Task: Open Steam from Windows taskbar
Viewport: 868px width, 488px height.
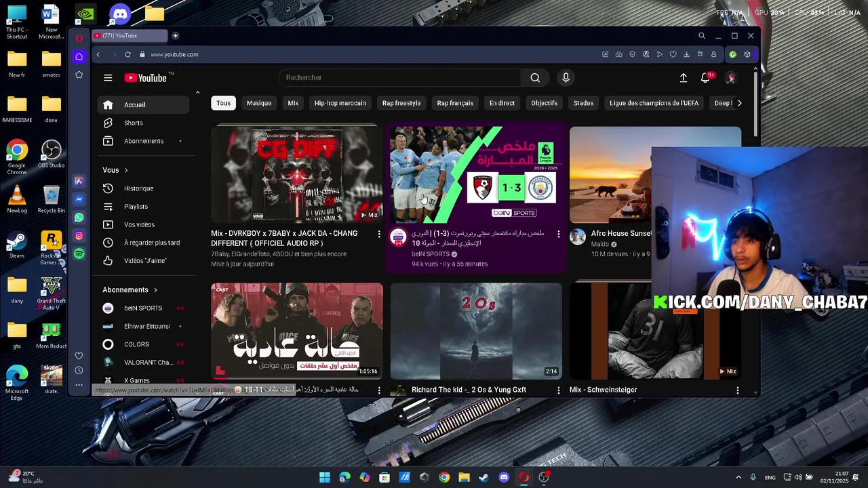Action: click(x=484, y=477)
